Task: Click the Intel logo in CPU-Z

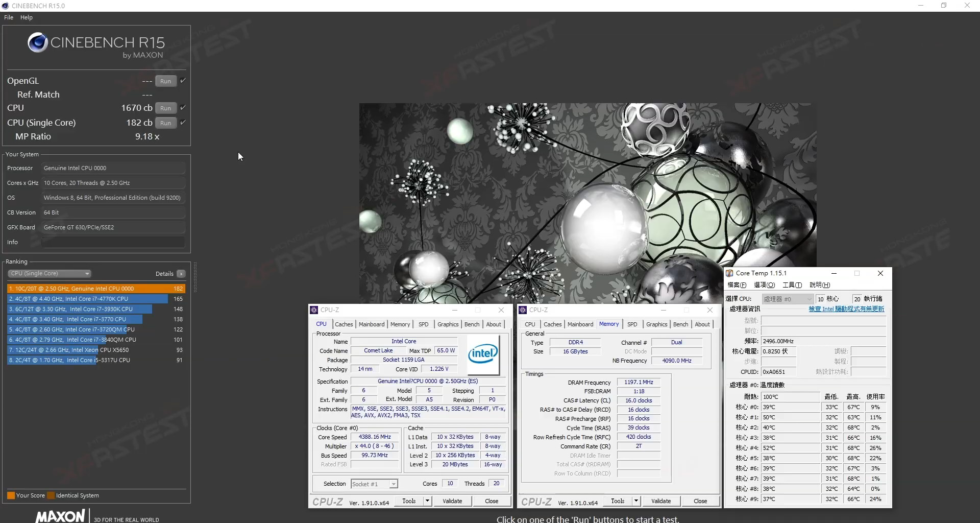Action: pos(483,354)
